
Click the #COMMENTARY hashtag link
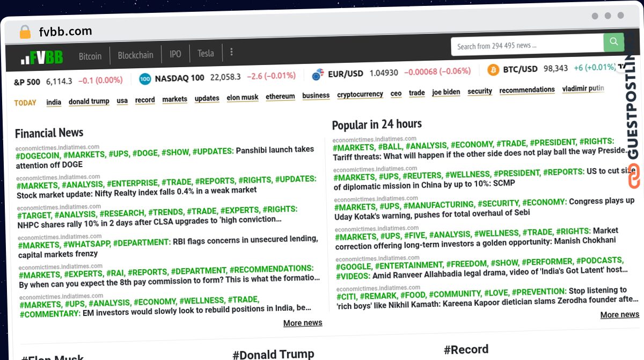[x=50, y=314]
